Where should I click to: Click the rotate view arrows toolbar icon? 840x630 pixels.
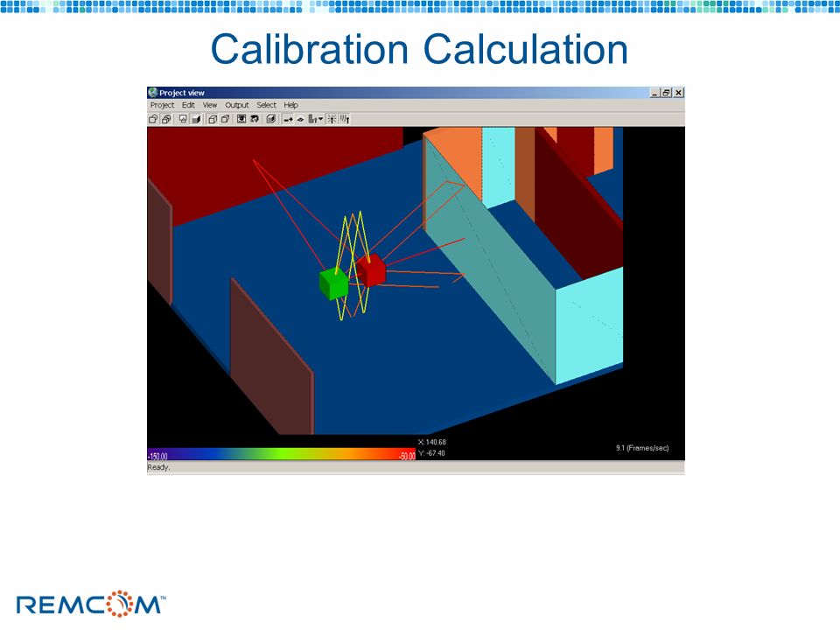tap(255, 119)
